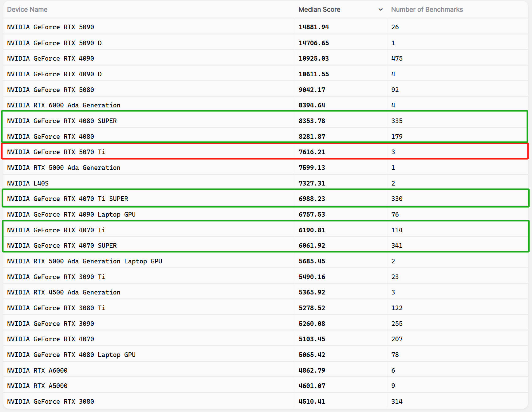Select NVIDIA GeForce RTX 4080 SUPER name
This screenshot has height=412, width=532.
[x=62, y=121]
